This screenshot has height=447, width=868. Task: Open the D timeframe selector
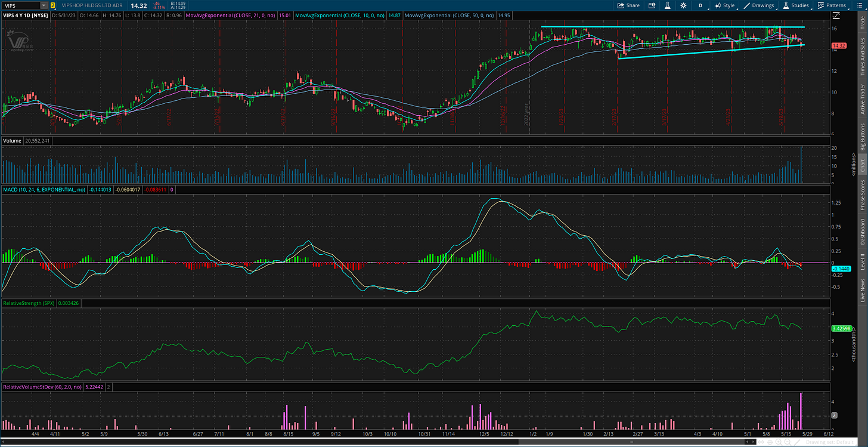(700, 5)
